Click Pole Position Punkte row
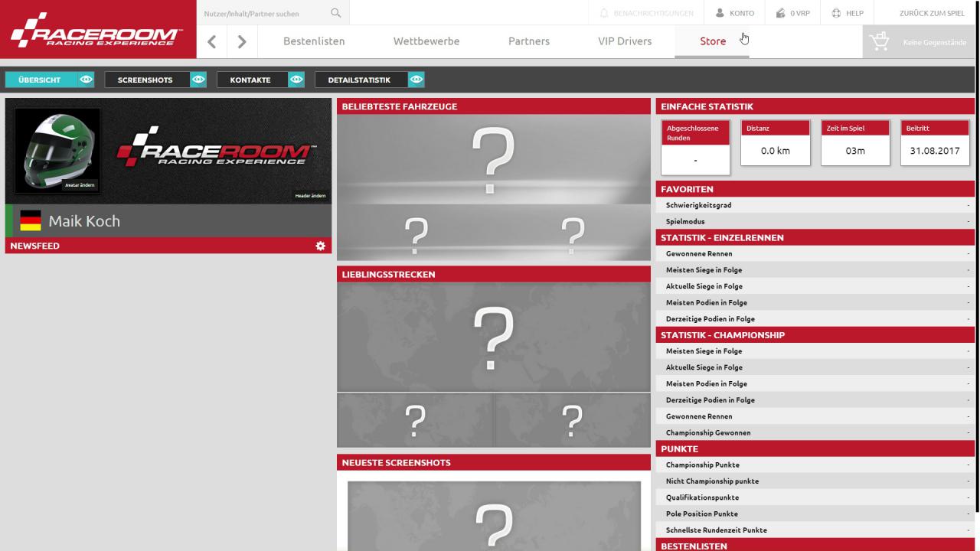The width and height of the screenshot is (980, 551). 815,514
